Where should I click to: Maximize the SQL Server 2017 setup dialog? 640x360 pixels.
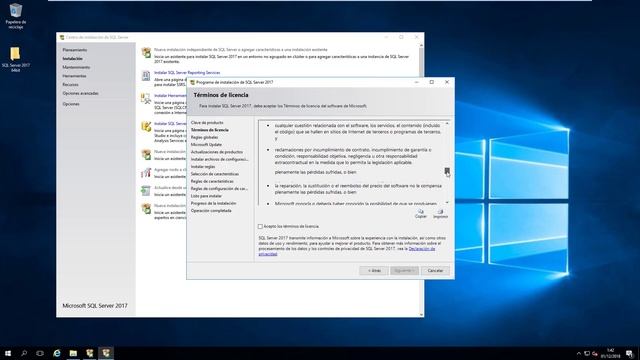(431, 82)
